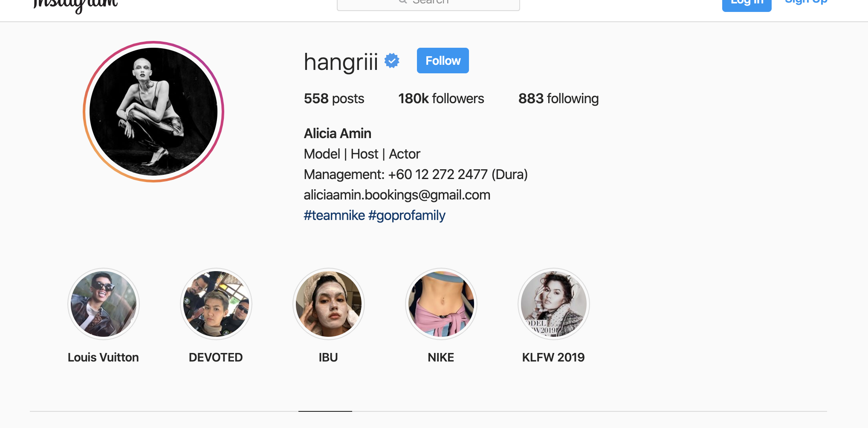Select the active posts tab indicator
Screen dimensions: 868x428
tap(325, 411)
